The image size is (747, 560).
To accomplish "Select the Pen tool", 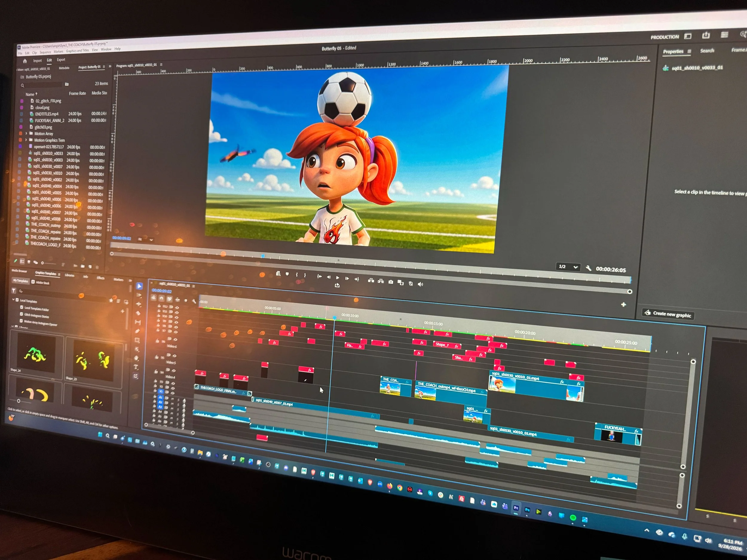I will click(x=137, y=331).
